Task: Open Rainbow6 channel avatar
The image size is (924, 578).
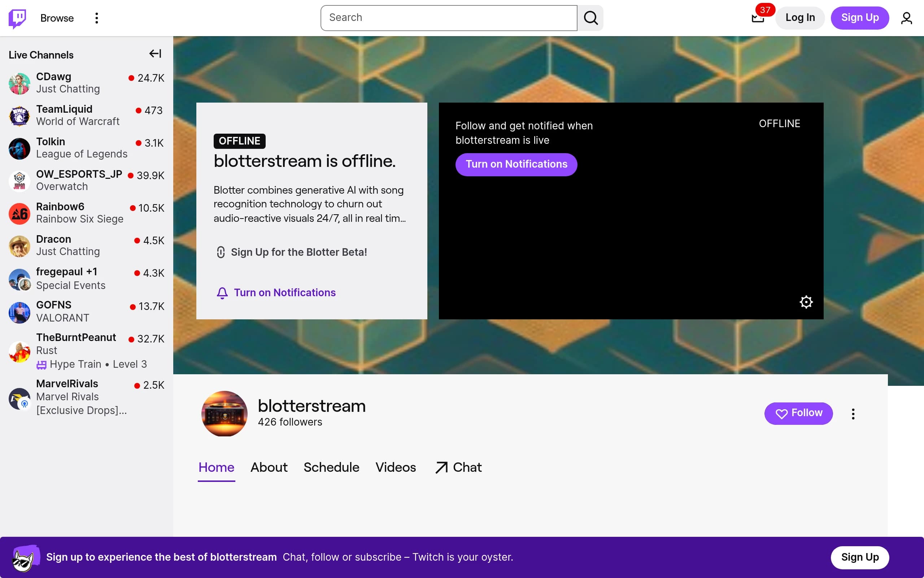Action: (x=19, y=213)
